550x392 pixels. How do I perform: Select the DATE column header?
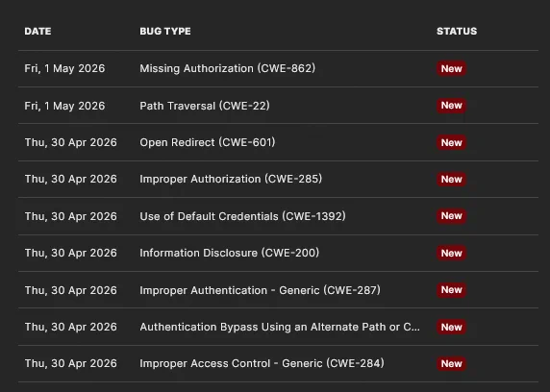point(37,31)
